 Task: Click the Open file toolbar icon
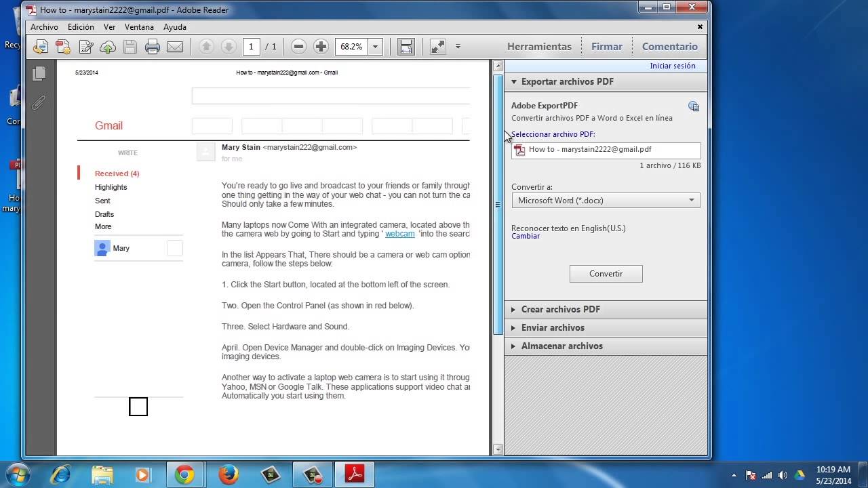[41, 47]
